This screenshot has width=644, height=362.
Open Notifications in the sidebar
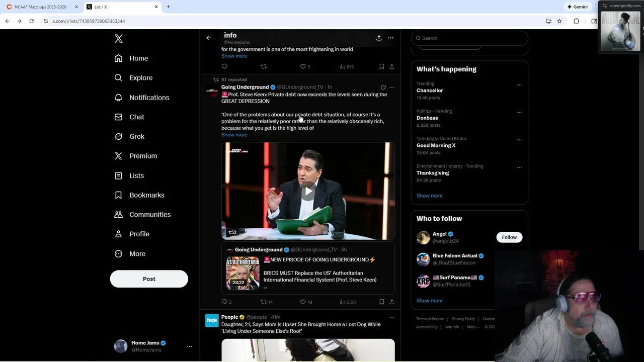click(142, 98)
